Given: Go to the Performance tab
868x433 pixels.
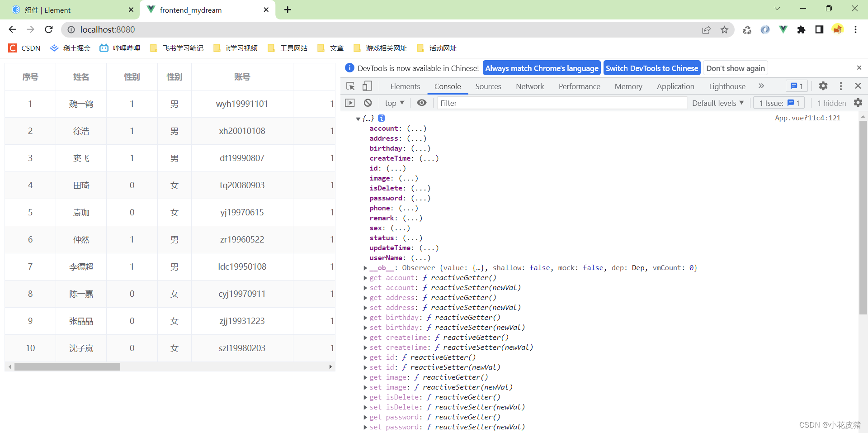Looking at the screenshot, I should (579, 86).
